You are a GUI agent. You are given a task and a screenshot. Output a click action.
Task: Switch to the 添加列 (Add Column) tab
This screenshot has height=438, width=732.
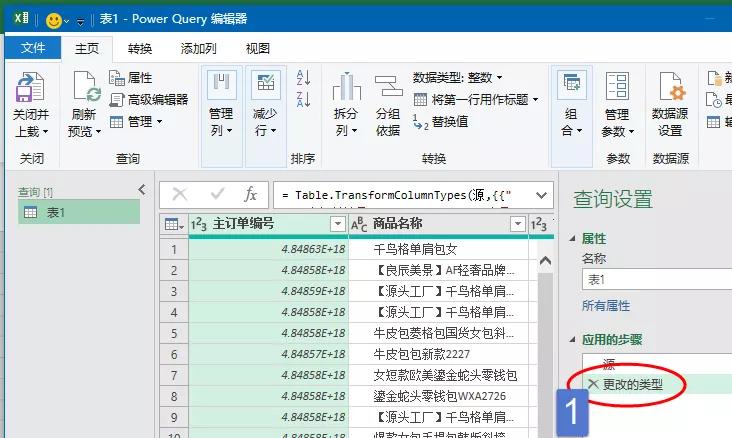[198, 48]
